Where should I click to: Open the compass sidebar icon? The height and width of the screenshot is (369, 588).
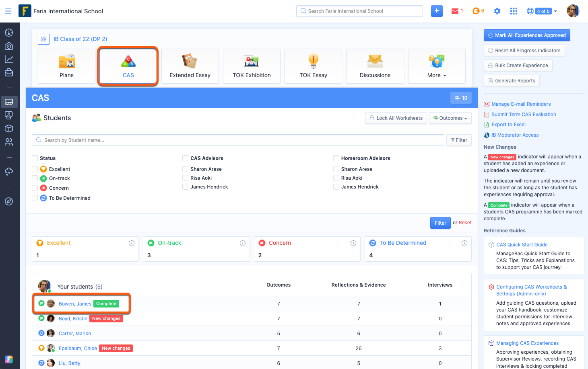pos(9,201)
